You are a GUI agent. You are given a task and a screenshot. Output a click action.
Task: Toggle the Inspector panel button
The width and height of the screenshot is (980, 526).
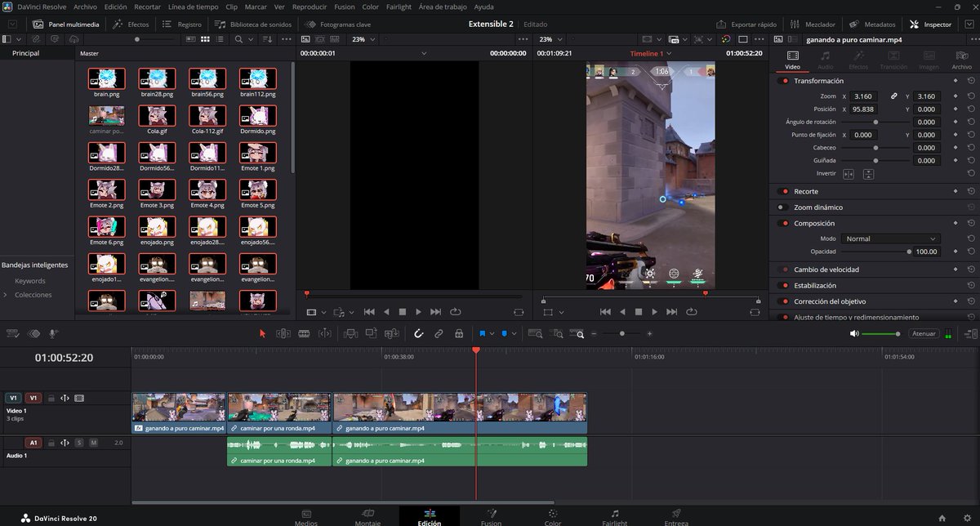coord(931,25)
